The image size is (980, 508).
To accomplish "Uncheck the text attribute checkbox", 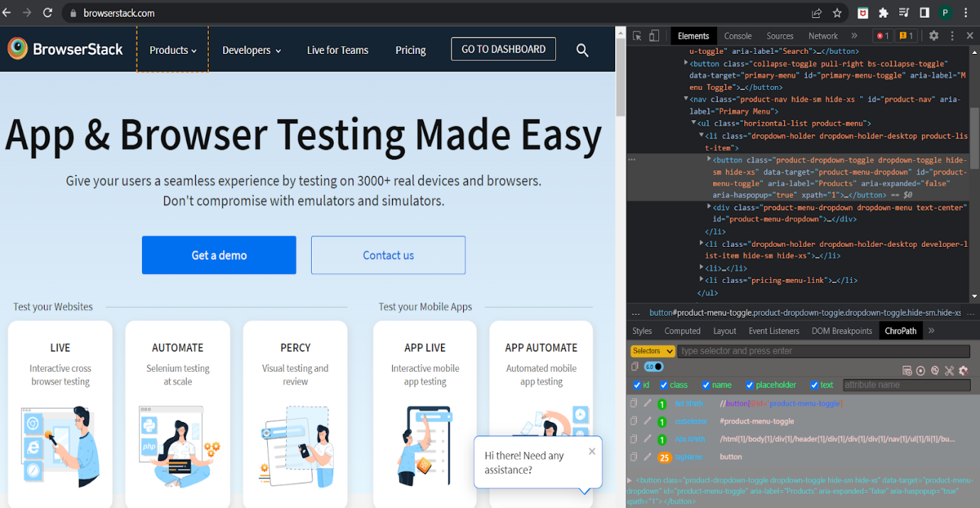I will tap(815, 385).
